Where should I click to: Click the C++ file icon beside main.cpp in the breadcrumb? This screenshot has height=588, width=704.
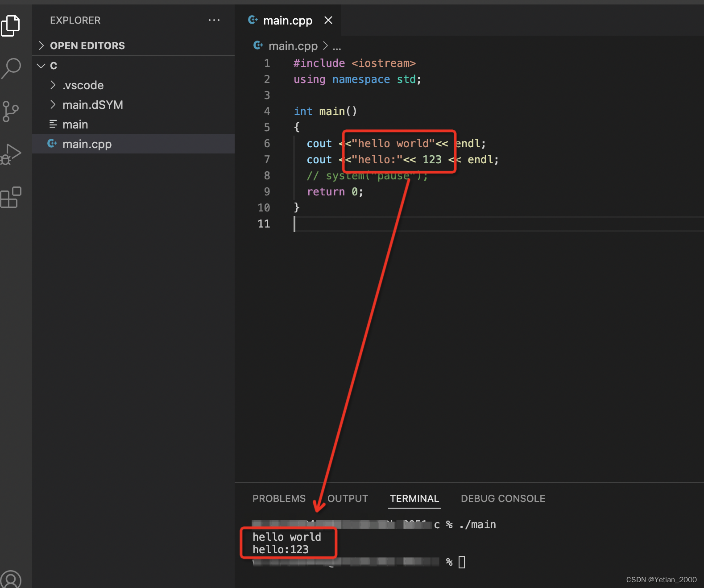pyautogui.click(x=258, y=45)
